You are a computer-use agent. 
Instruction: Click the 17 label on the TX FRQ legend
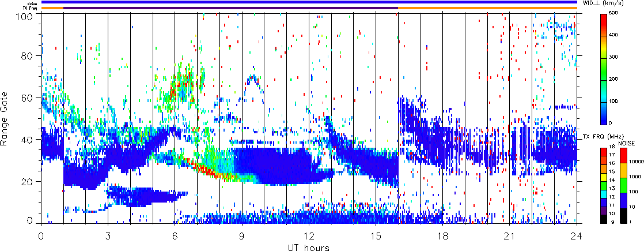(x=612, y=155)
